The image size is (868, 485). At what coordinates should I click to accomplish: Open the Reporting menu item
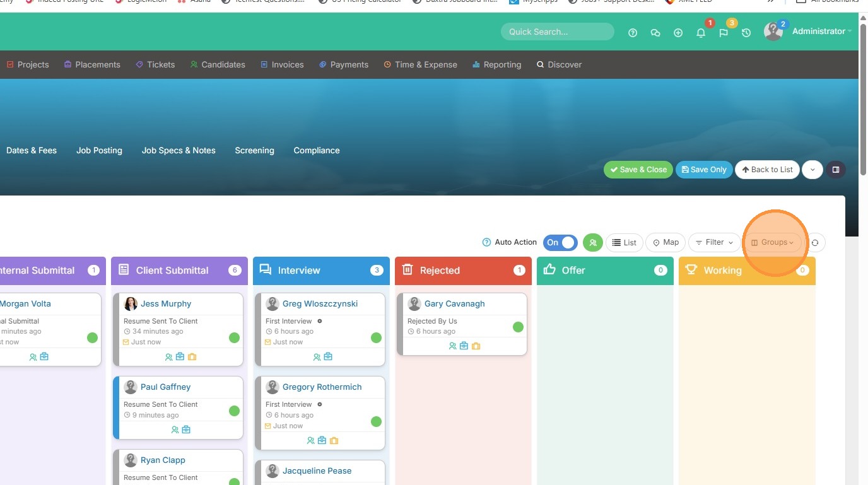point(497,64)
